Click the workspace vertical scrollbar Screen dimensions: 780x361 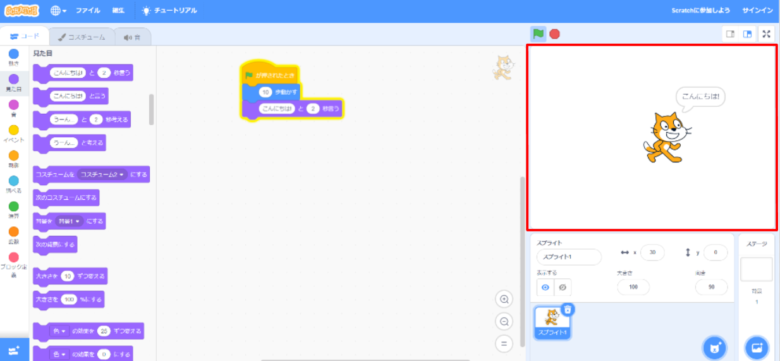(x=522, y=261)
